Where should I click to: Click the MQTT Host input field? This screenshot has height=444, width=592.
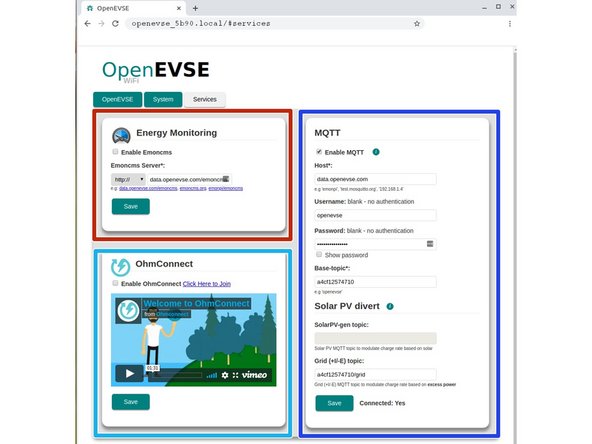[x=375, y=179]
